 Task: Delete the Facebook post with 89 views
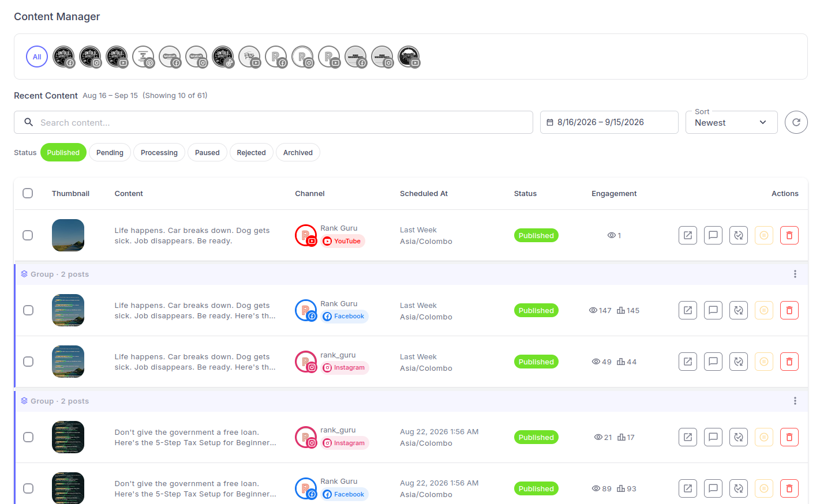tap(789, 488)
